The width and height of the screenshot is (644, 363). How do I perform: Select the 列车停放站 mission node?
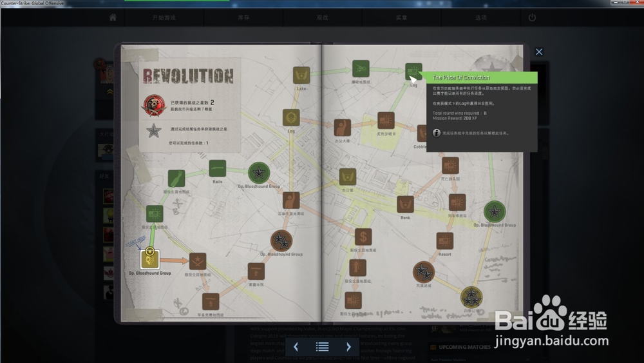(457, 202)
